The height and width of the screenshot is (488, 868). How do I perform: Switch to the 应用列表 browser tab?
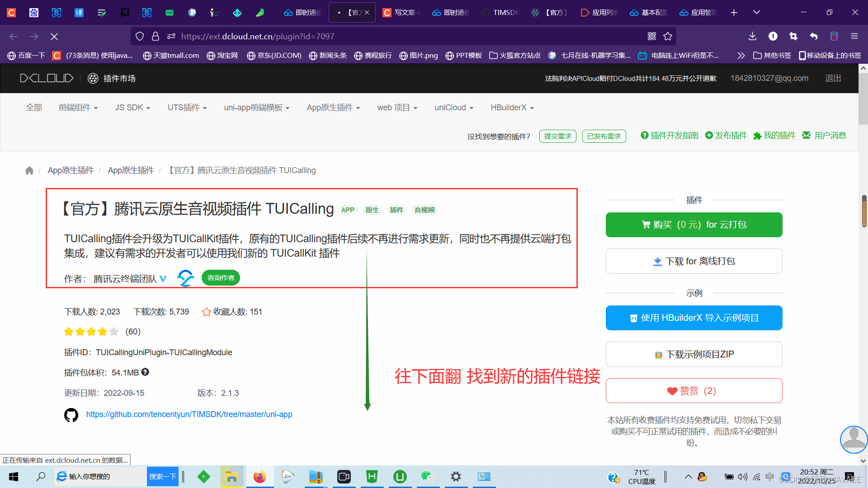599,13
